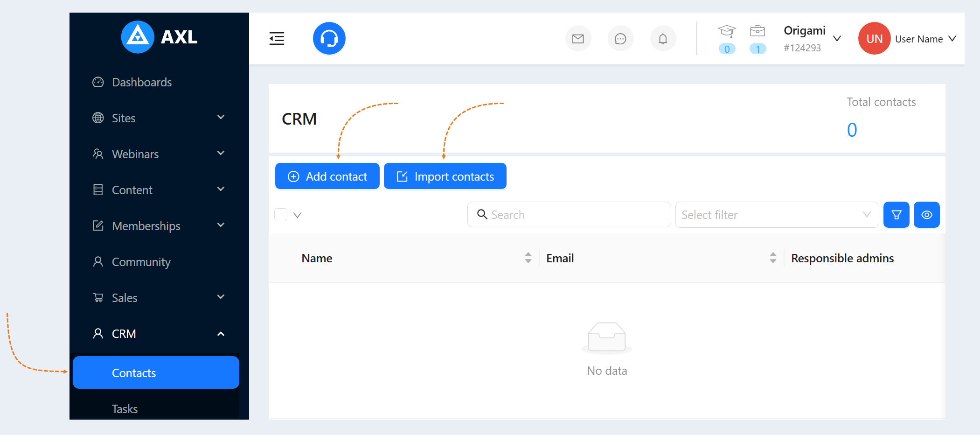This screenshot has width=980, height=435.
Task: Click the CRM person icon
Action: pos(98,334)
